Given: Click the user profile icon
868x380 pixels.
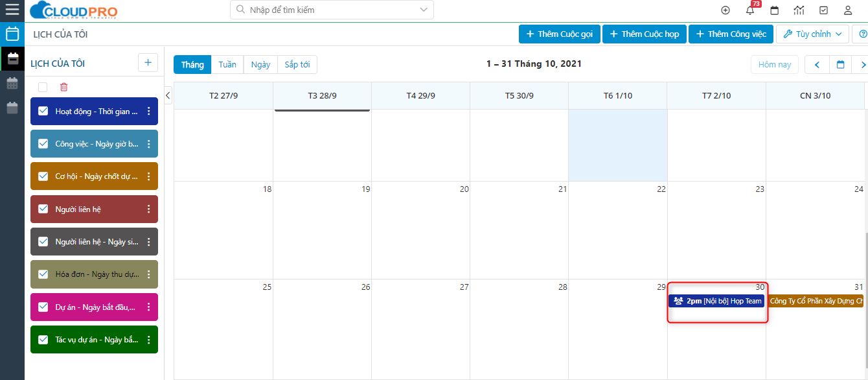Looking at the screenshot, I should 847,10.
